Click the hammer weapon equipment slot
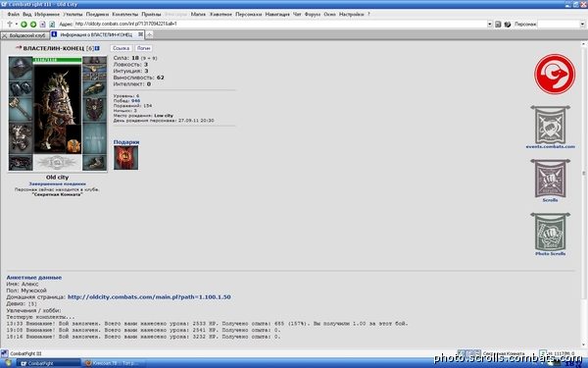The width and height of the screenshot is (588, 368). [21, 109]
